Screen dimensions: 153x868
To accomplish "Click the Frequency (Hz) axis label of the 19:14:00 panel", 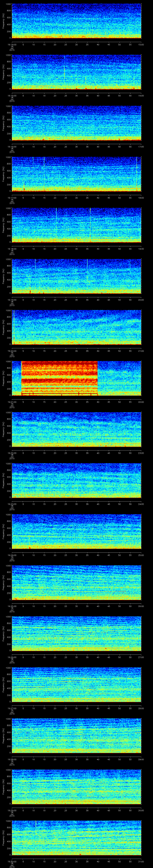I will coord(3,21).
